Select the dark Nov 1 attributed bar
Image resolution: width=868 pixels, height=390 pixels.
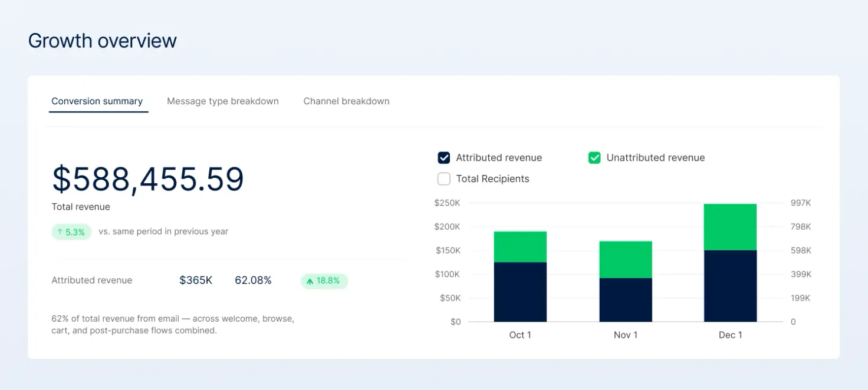pyautogui.click(x=626, y=300)
